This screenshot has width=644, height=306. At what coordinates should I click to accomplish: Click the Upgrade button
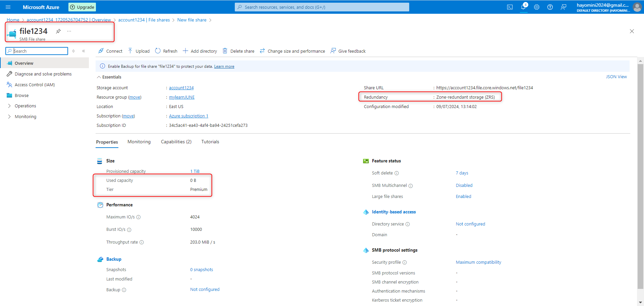[82, 7]
